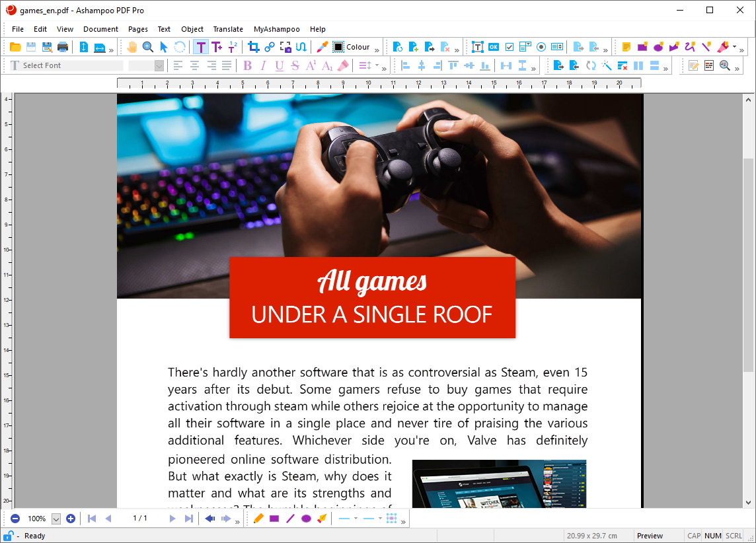Open the Document menu
The height and width of the screenshot is (543, 756).
pos(100,29)
